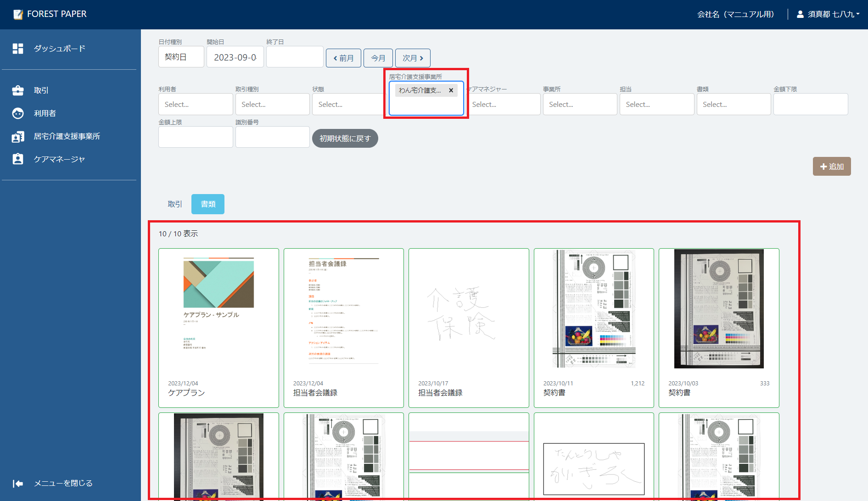
Task: Open the 状態 Select dropdown
Action: click(348, 105)
